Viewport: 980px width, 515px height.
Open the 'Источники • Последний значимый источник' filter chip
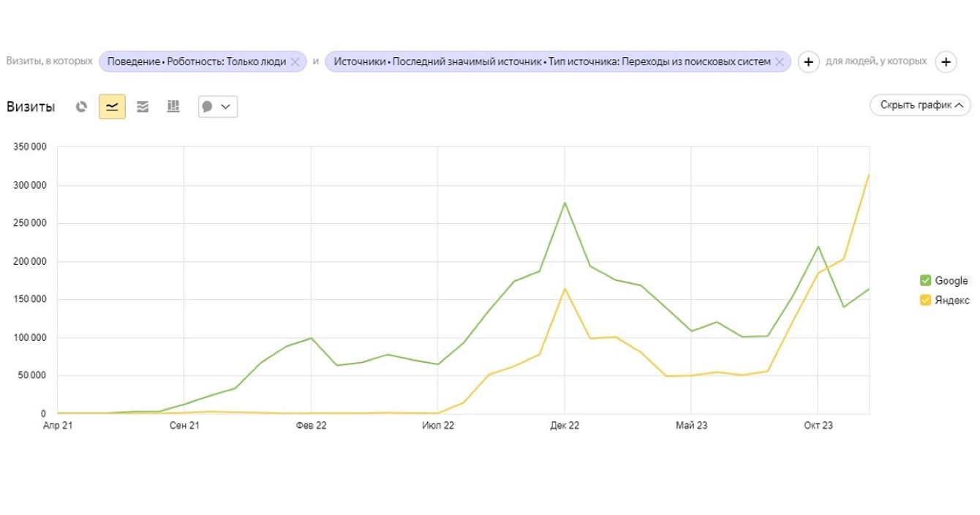click(x=551, y=62)
